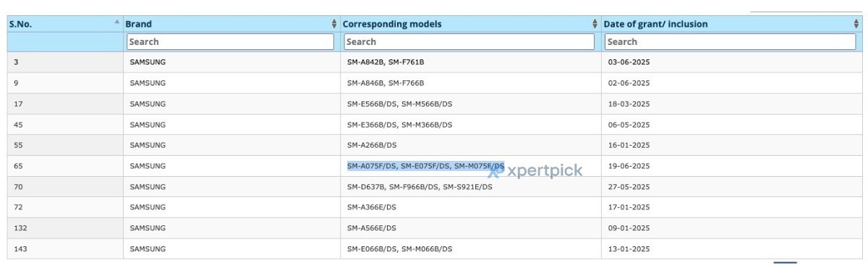Screen dimensions: 868x271
Task: Focus the Brand search field
Action: [230, 42]
